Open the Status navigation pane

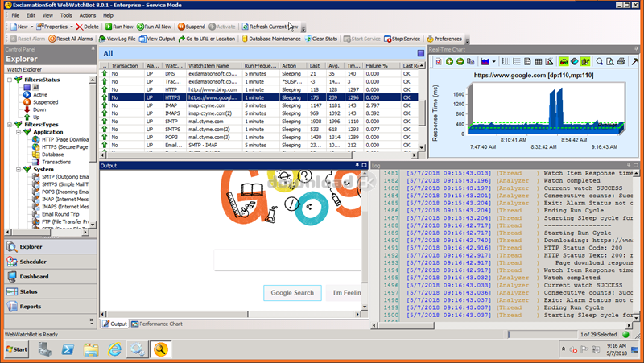tap(51, 291)
